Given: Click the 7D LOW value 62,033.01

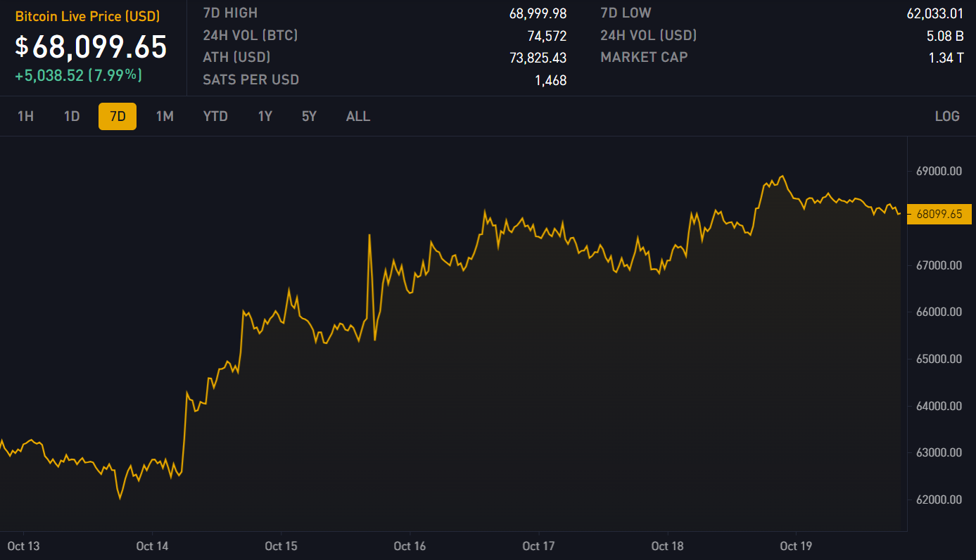Looking at the screenshot, I should click(934, 13).
